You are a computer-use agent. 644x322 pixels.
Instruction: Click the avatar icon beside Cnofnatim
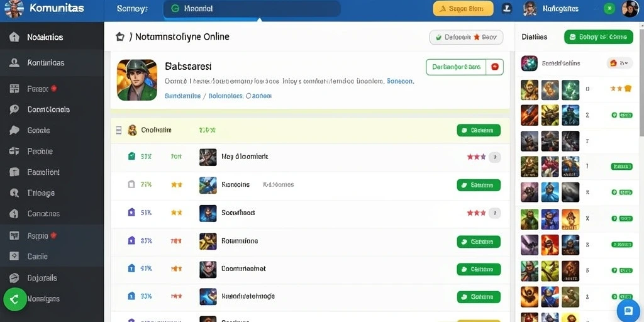132,130
